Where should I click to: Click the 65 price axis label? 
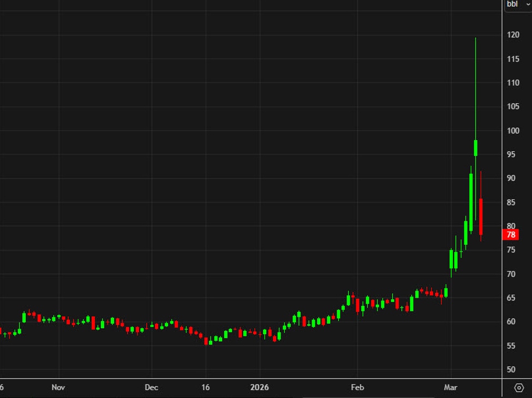click(511, 298)
